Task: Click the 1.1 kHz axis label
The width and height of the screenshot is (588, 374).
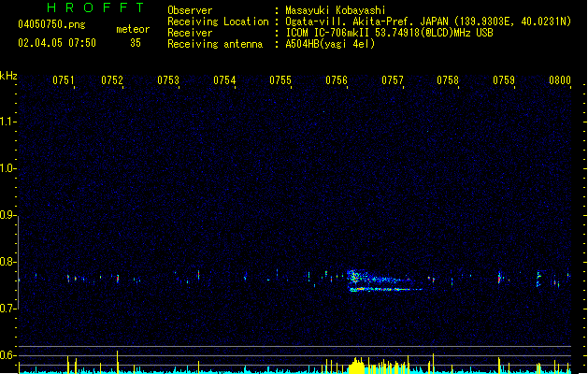Action: pos(7,122)
